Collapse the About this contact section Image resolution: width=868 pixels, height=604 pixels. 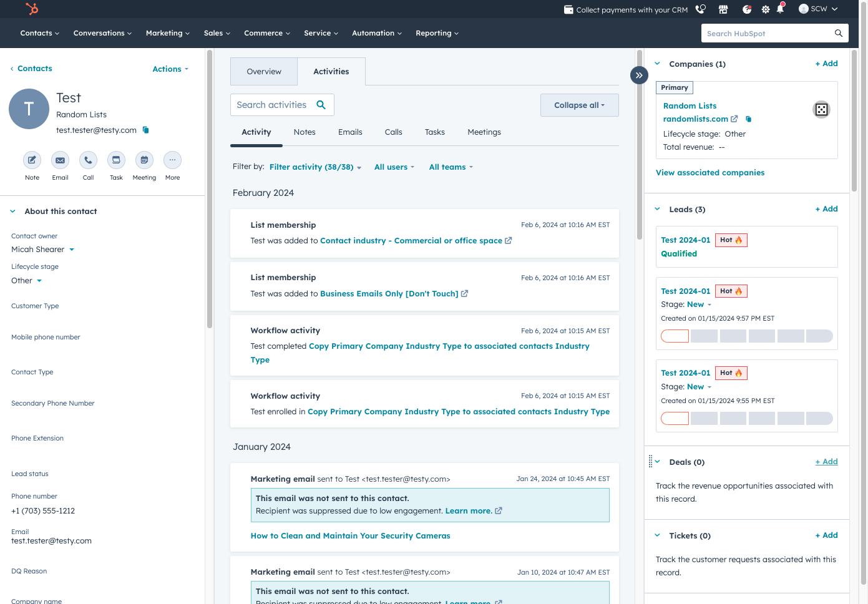[12, 212]
